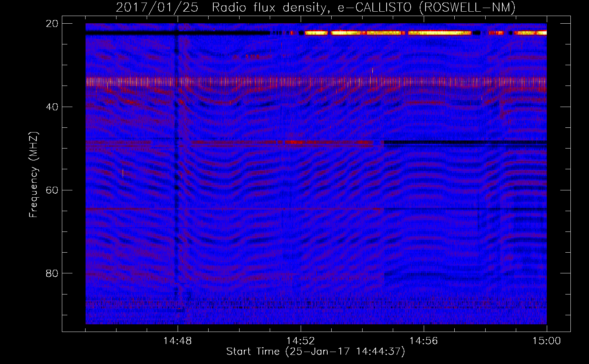This screenshot has width=589, height=364.
Task: Click the 14:52 time tick label
Action: 300,341
